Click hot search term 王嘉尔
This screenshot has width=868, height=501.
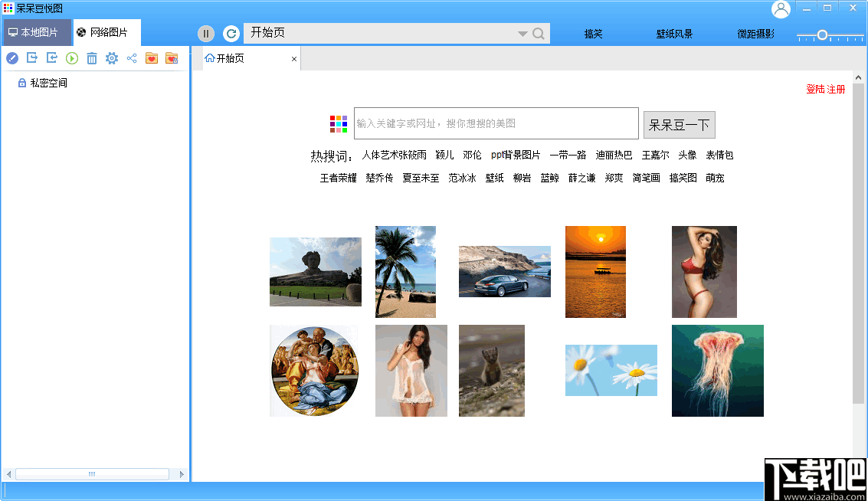coord(656,155)
